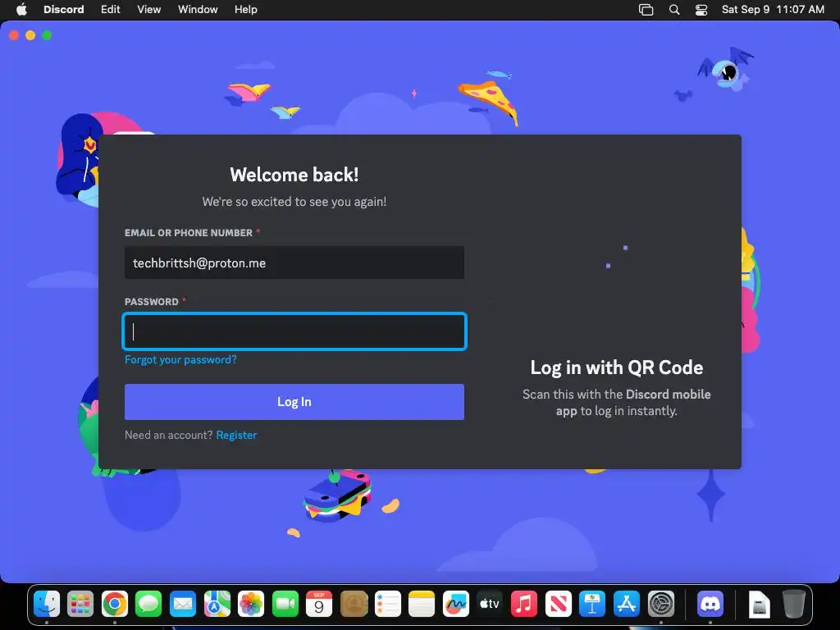Open App Store in the dock
The image size is (840, 630).
tap(626, 604)
